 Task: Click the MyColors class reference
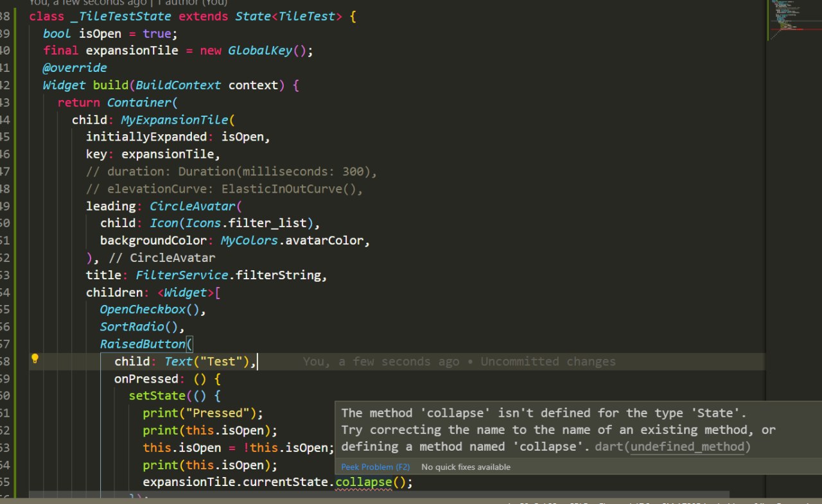[x=249, y=241]
